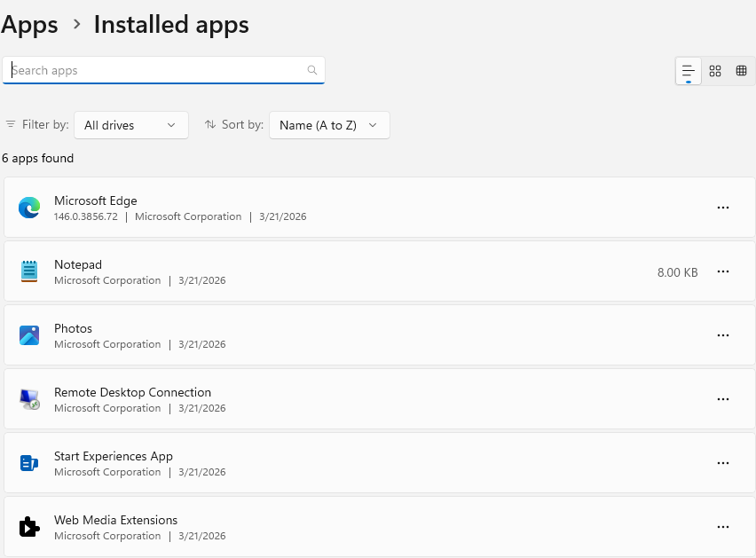The image size is (756, 558).
Task: Click Start Experiences App name text
Action: (x=114, y=456)
